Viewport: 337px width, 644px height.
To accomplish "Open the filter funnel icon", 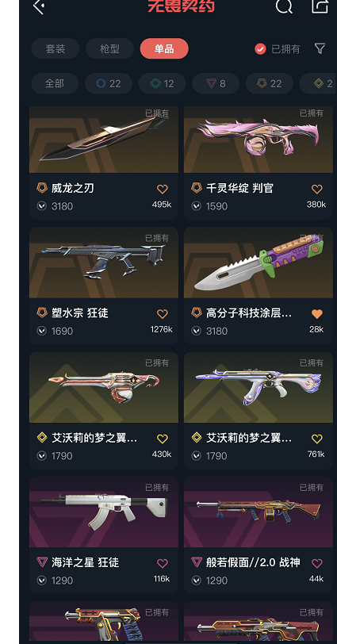I will [x=320, y=48].
